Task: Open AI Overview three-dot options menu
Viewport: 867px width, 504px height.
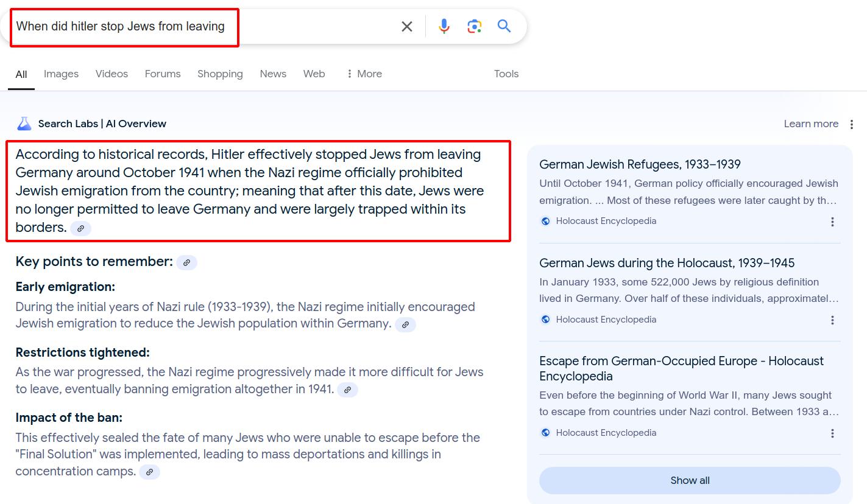Action: click(x=852, y=124)
